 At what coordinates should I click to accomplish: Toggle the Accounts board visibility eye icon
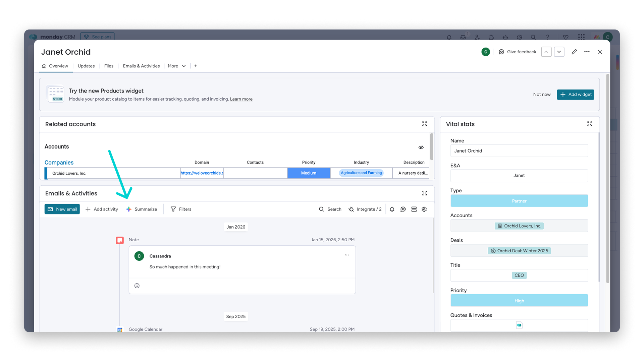click(x=421, y=147)
